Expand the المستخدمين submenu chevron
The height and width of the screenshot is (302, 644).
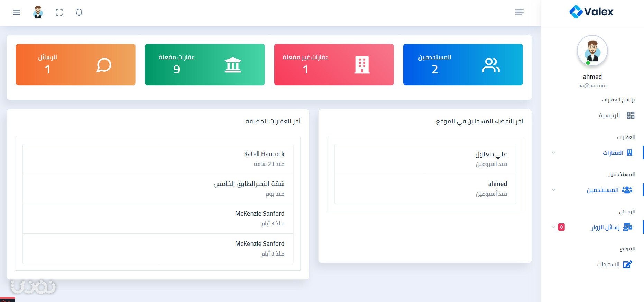[553, 190]
